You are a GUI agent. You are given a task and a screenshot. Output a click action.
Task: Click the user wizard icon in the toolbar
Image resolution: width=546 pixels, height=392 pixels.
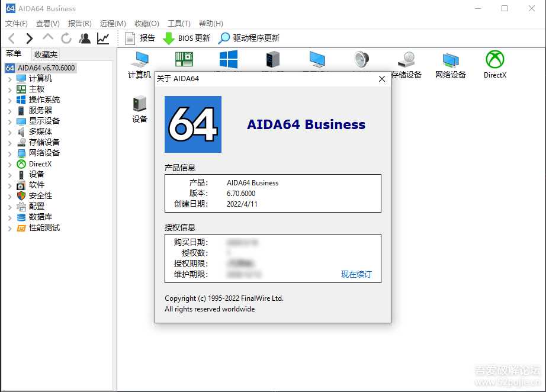click(85, 38)
